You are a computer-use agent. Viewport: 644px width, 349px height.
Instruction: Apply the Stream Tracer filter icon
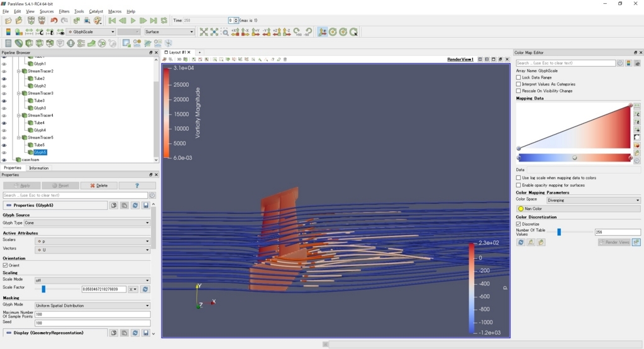pyautogui.click(x=81, y=43)
